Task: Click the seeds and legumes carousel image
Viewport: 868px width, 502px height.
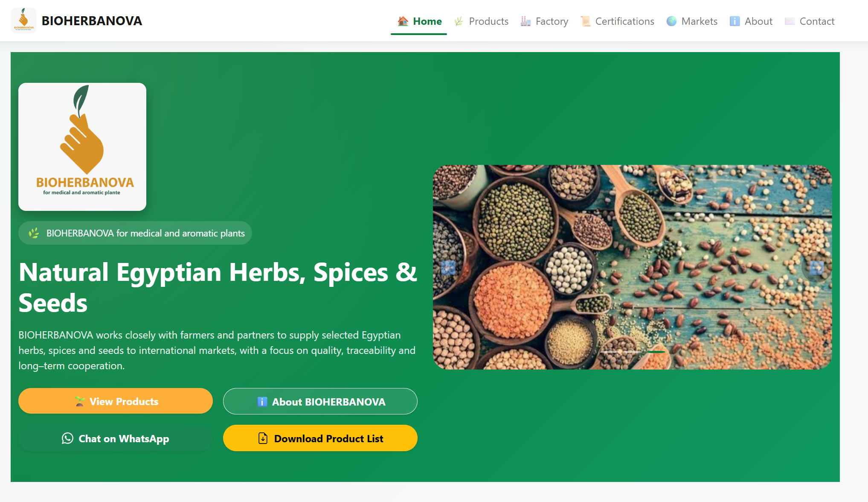Action: [632, 267]
